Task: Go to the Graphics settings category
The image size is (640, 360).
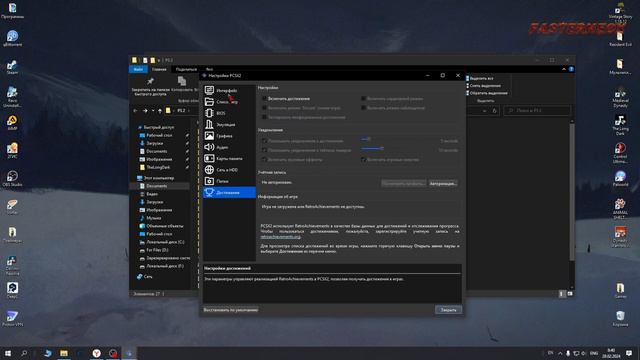Action: (229, 136)
